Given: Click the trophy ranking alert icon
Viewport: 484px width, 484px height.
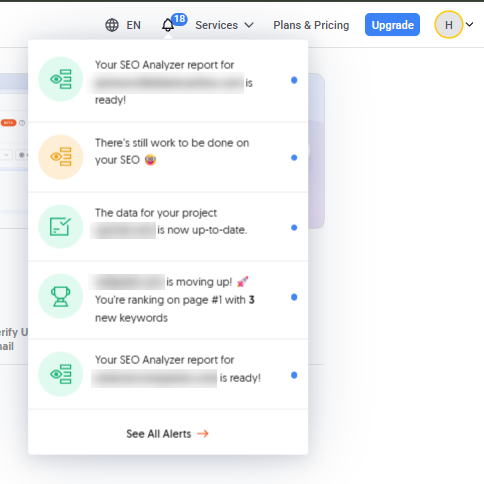Looking at the screenshot, I should pos(61,296).
